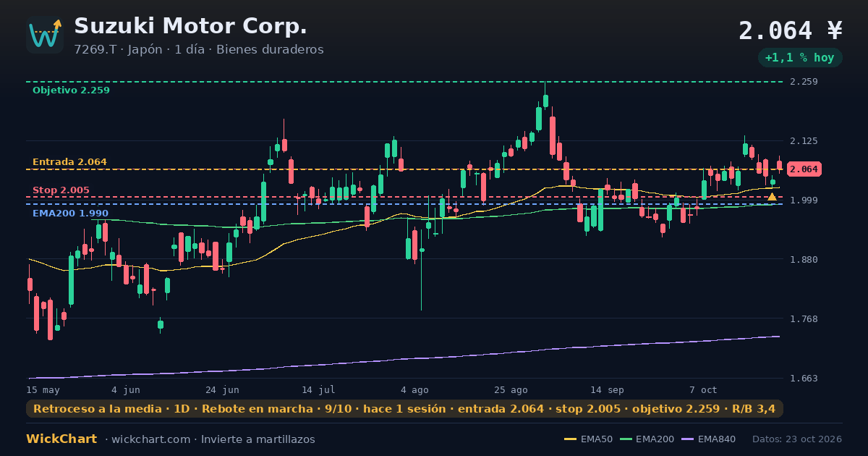The height and width of the screenshot is (456, 868).
Task: Click the current price 2.064 ¥
Action: point(791,31)
